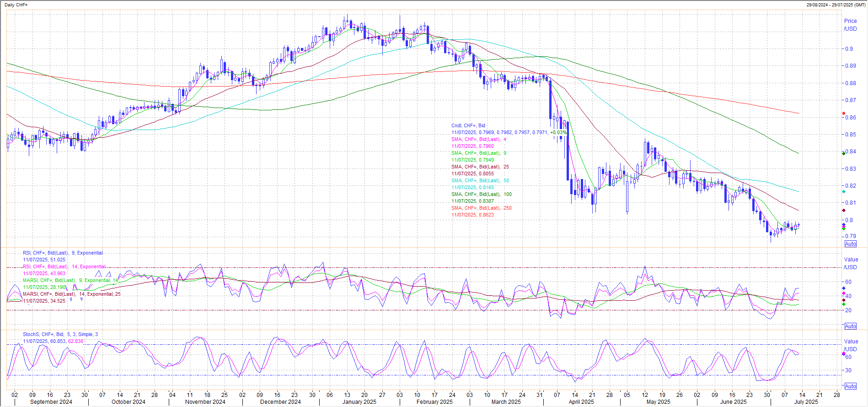Click the SMA 50 value '11/07/2025, 0.8165'

pyautogui.click(x=473, y=187)
